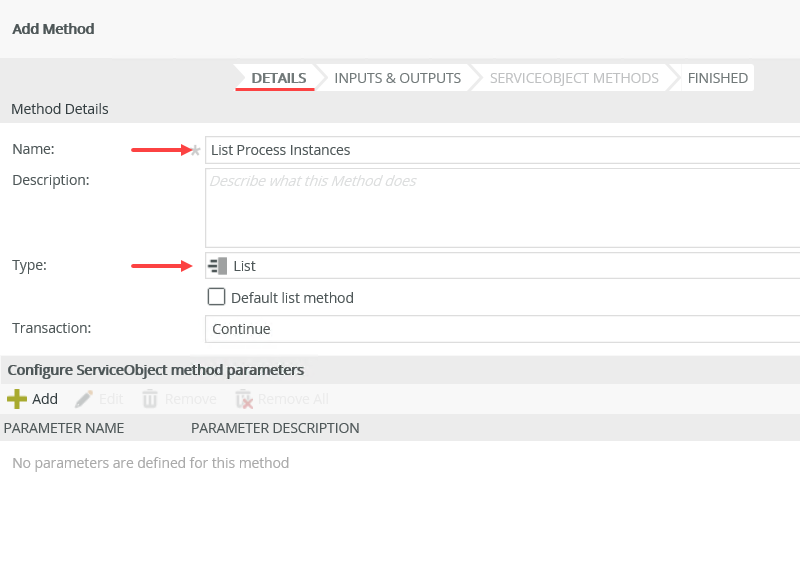Click the Remove All trash icon
This screenshot has height=561, width=800.
pos(243,399)
